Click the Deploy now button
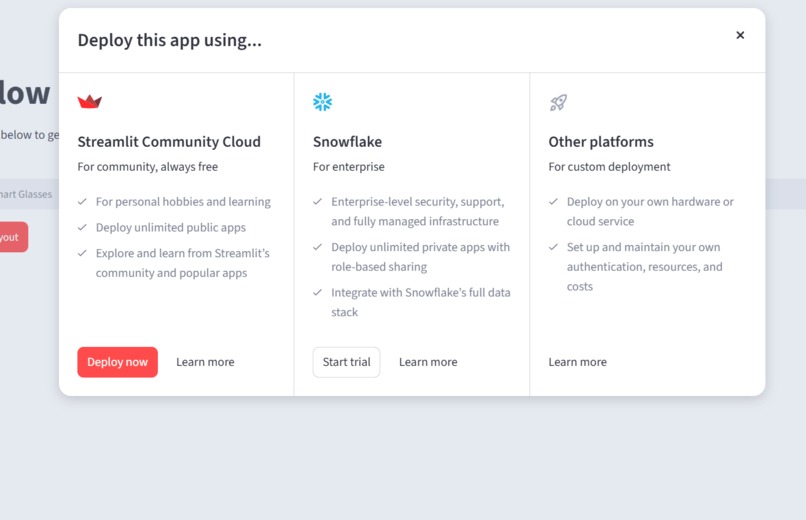This screenshot has height=520, width=806. pyautogui.click(x=118, y=362)
